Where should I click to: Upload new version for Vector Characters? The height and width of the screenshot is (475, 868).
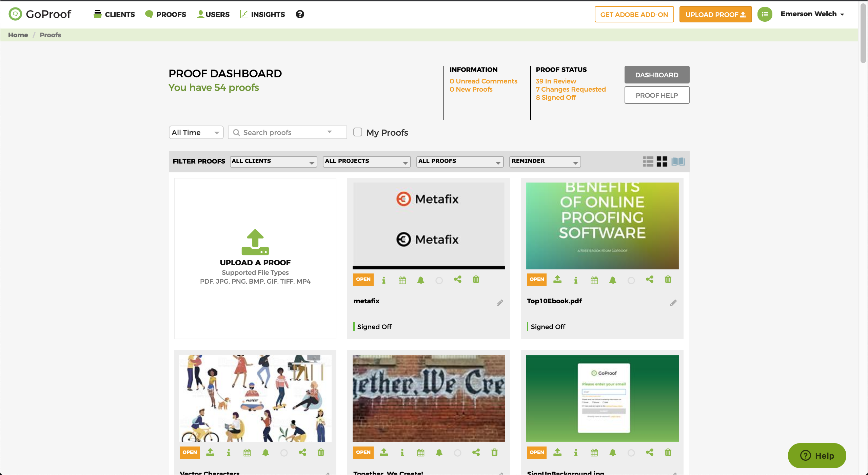pos(210,452)
